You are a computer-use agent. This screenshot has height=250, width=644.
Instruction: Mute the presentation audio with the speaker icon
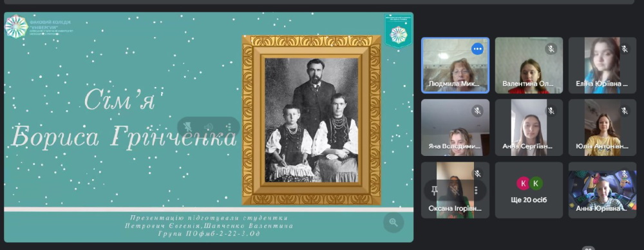[209, 127]
